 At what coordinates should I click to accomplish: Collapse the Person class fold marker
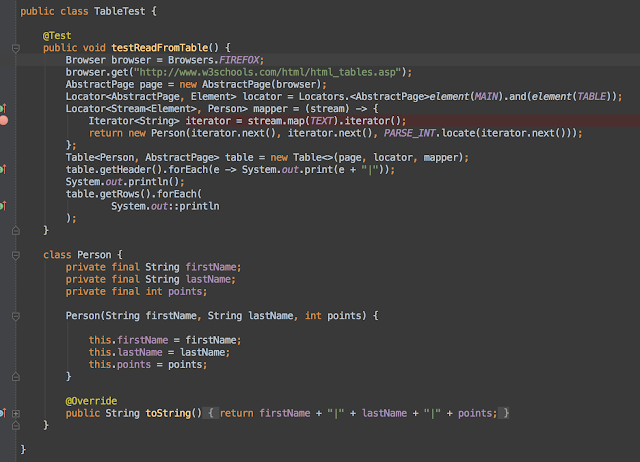click(x=16, y=255)
